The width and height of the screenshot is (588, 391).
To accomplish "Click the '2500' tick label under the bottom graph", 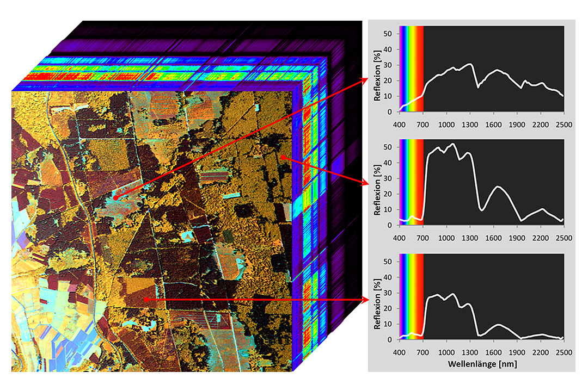I will tap(563, 352).
